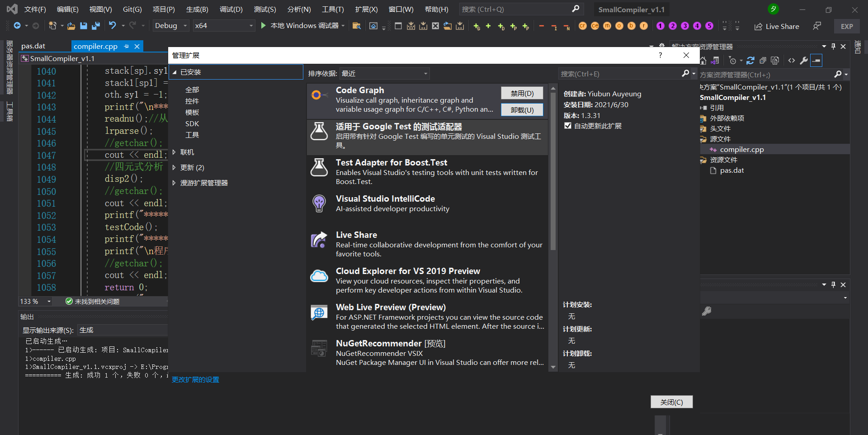Click the Navigate Backward arrow icon
868x435 pixels.
(x=17, y=26)
